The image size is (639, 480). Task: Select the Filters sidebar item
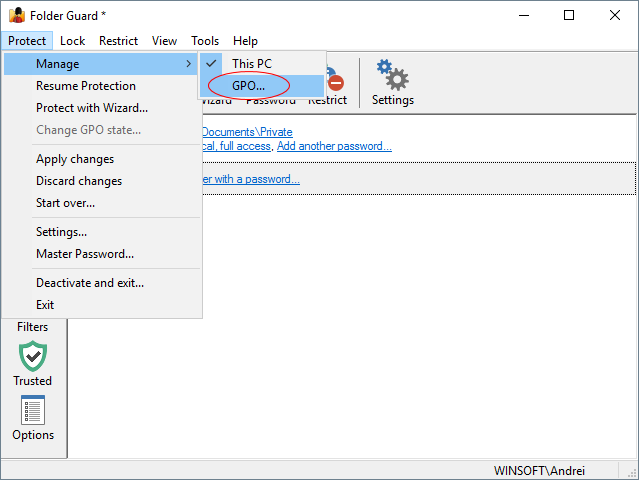click(33, 327)
